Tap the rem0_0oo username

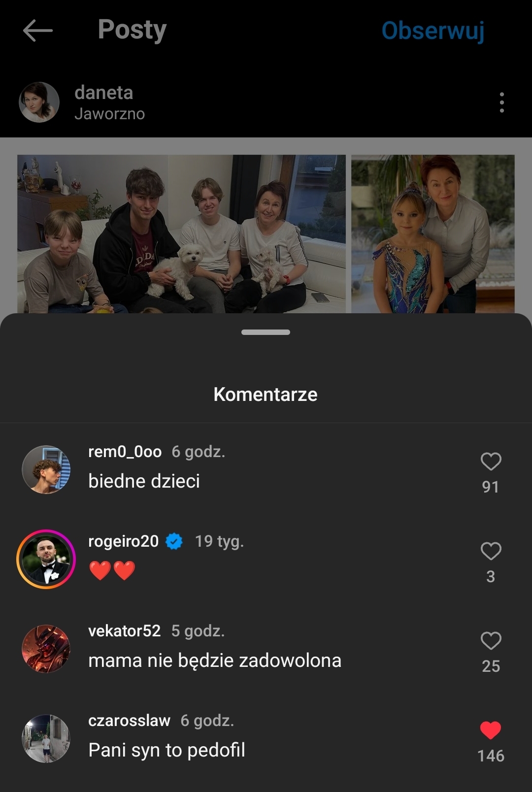(125, 452)
